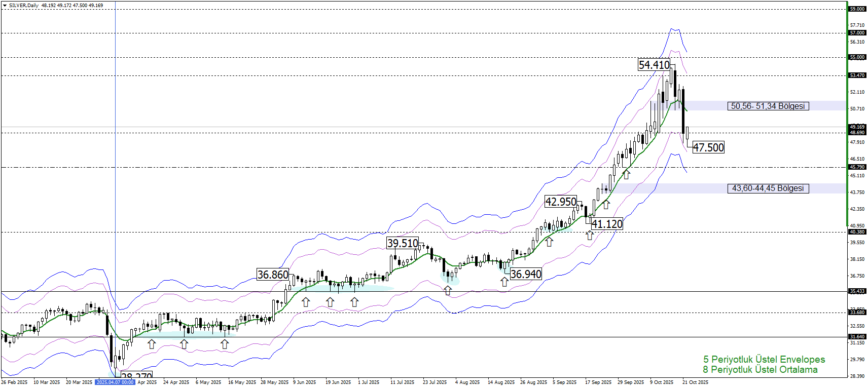Click the highlighted 2025.04.07 00:00 date marker
The height and width of the screenshot is (388, 868).
(x=115, y=382)
